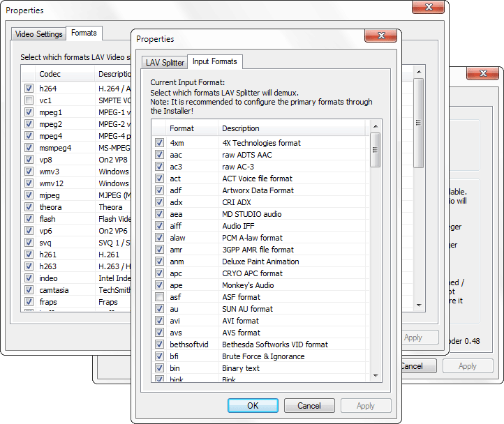Click the codec list scrollbar thumb
Image resolution: width=504 pixels, height=424 pixels.
pyautogui.click(x=418, y=123)
